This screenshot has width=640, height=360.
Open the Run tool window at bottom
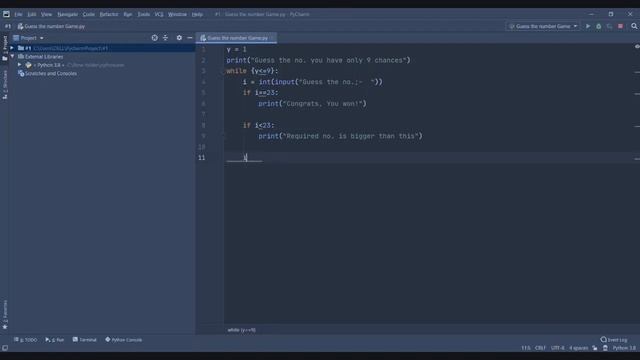point(55,340)
